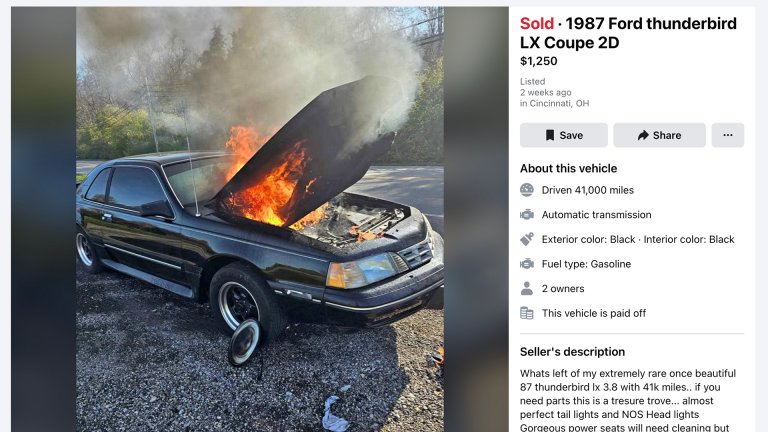Click the $1,250 price

(x=539, y=61)
